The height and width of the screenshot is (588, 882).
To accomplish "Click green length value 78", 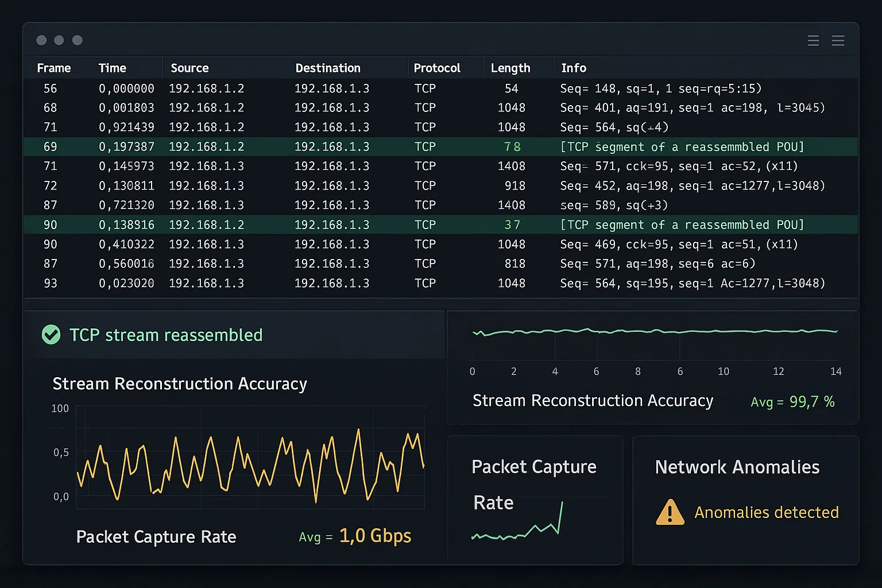I will (512, 147).
